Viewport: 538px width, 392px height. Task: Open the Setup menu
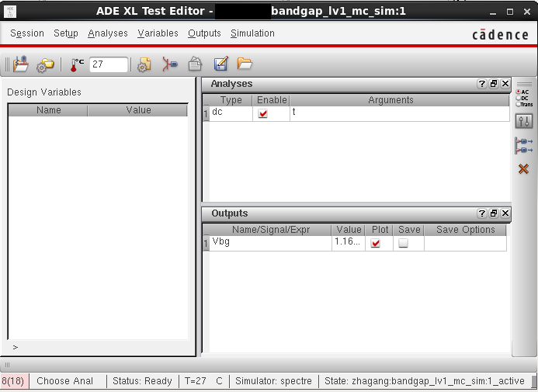(66, 33)
